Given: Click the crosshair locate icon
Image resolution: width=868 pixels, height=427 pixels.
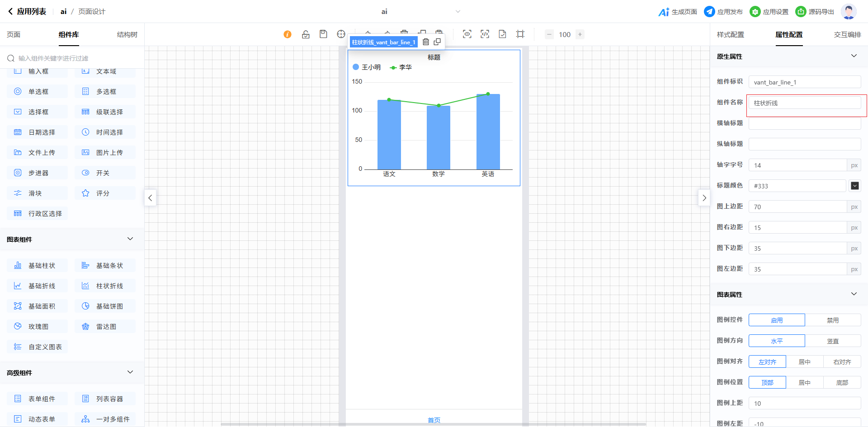Looking at the screenshot, I should point(341,34).
